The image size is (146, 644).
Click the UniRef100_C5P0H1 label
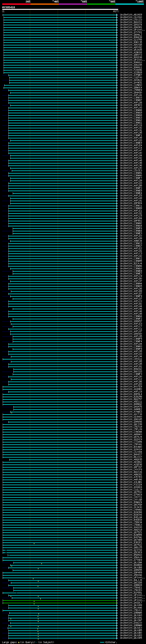[x=131, y=444]
